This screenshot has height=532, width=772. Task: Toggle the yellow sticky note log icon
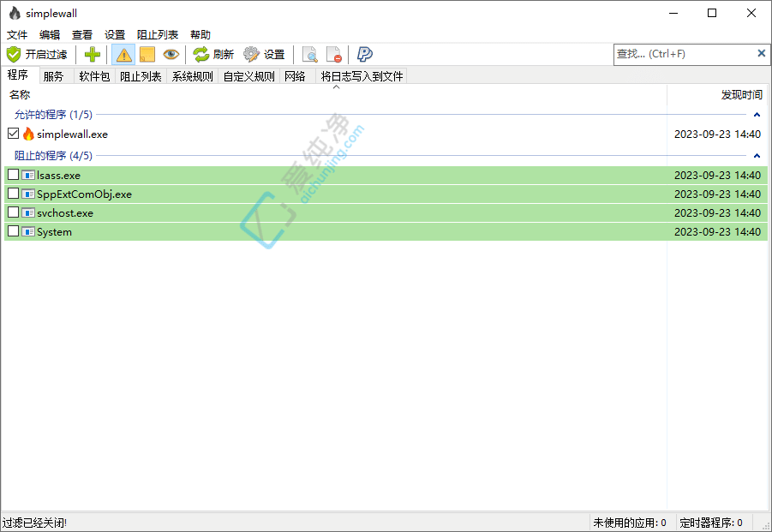pos(147,54)
